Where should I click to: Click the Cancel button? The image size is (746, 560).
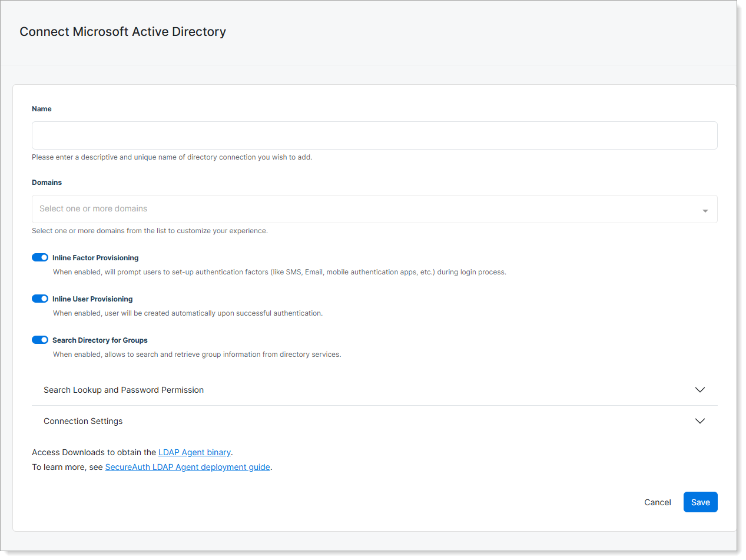[x=658, y=502]
